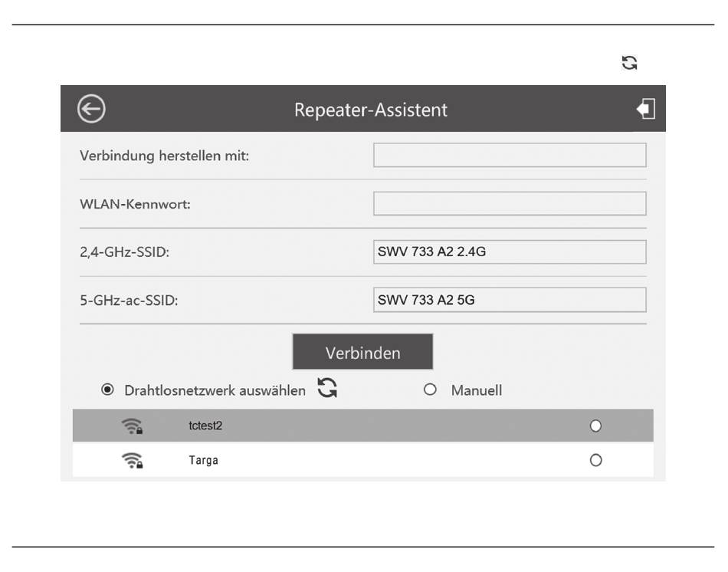Click Wi-Fi signal icon for Targa
728x572 pixels.
pyautogui.click(x=133, y=461)
